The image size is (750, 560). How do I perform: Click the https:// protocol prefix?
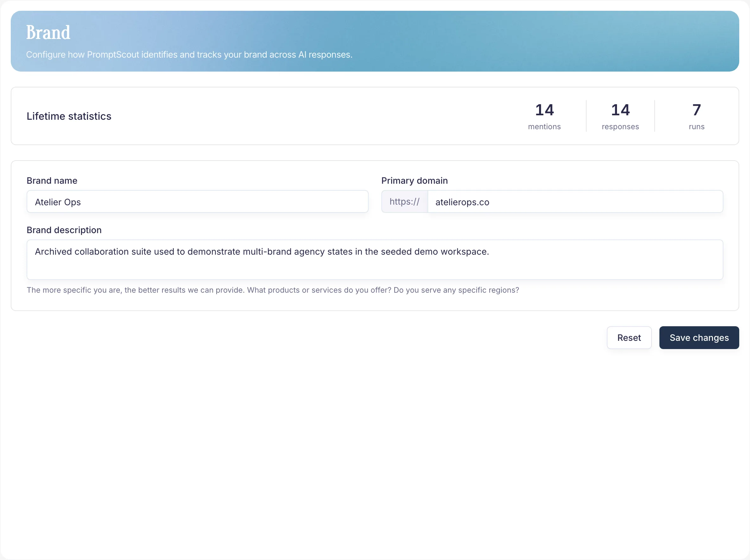click(404, 201)
